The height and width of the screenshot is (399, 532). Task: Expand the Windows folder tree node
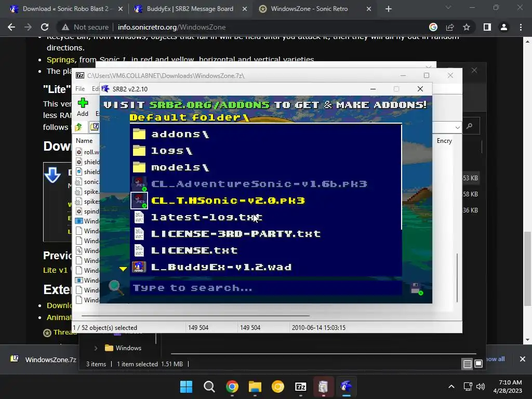(96, 348)
